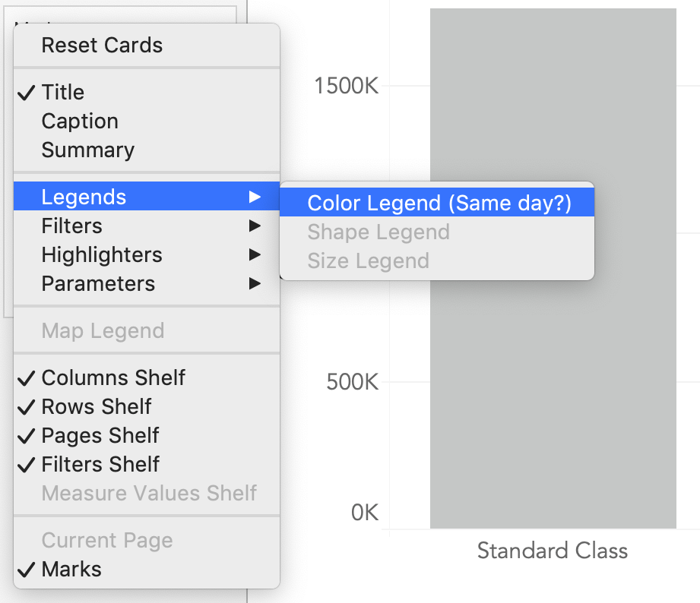Click the 0K axis tick label
The image size is (700, 603).
(x=364, y=513)
